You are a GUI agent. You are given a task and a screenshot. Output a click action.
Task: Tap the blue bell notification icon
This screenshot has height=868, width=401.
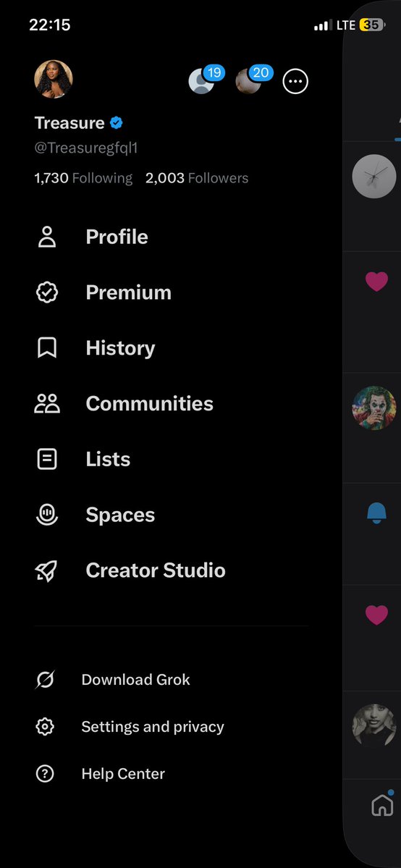[x=376, y=514]
